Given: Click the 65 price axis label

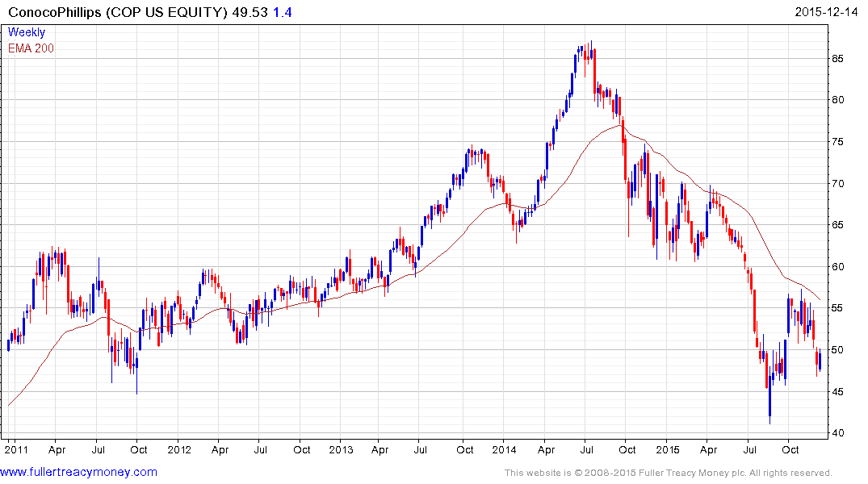Looking at the screenshot, I should point(837,224).
